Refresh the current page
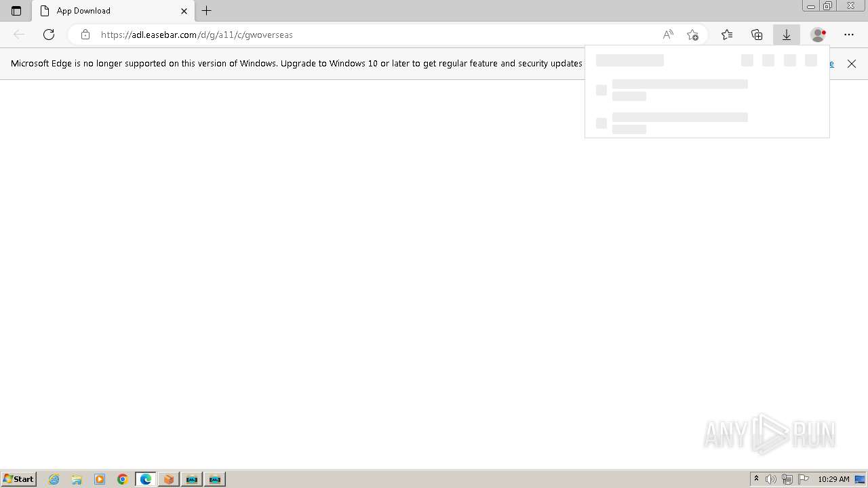 [49, 35]
